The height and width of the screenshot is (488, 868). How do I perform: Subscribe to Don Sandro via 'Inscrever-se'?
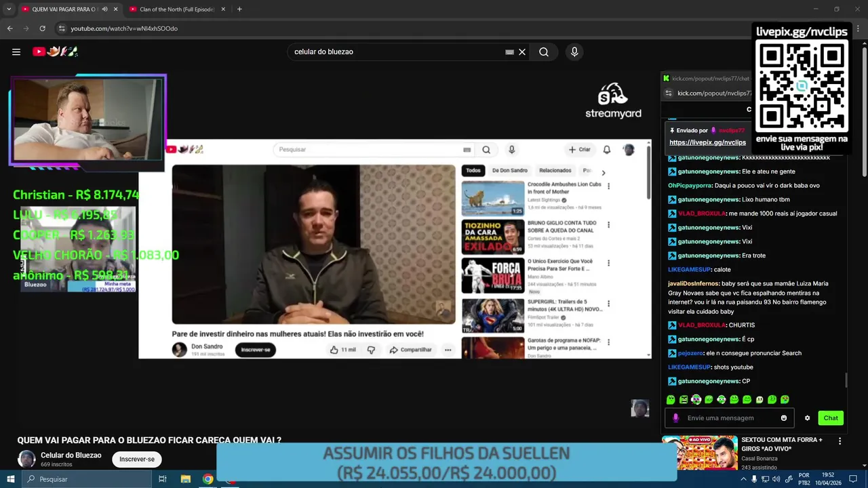(x=256, y=350)
